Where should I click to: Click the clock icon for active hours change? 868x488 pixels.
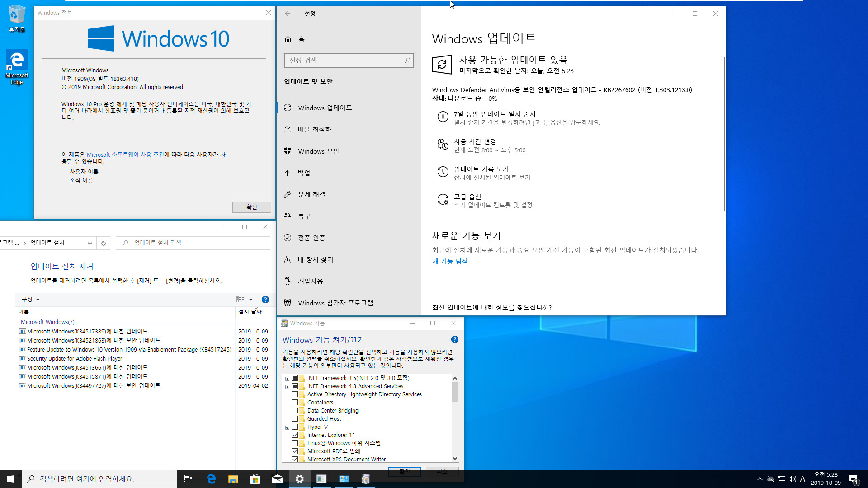(443, 145)
